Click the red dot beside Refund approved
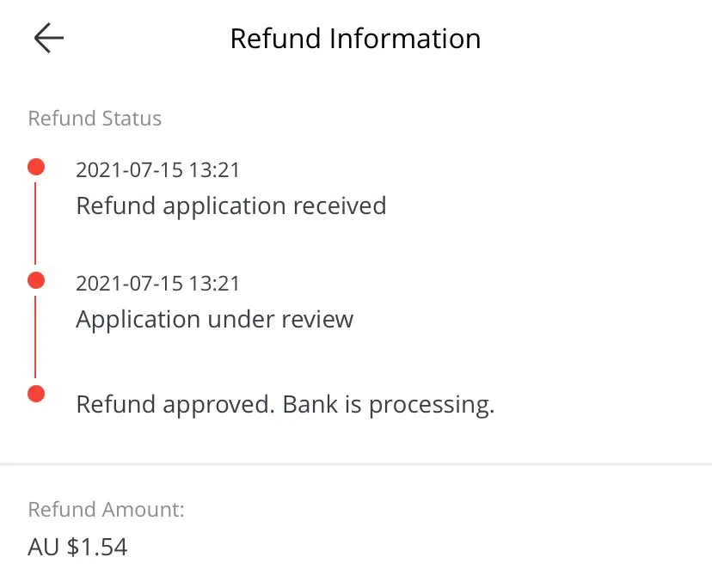 [x=35, y=394]
